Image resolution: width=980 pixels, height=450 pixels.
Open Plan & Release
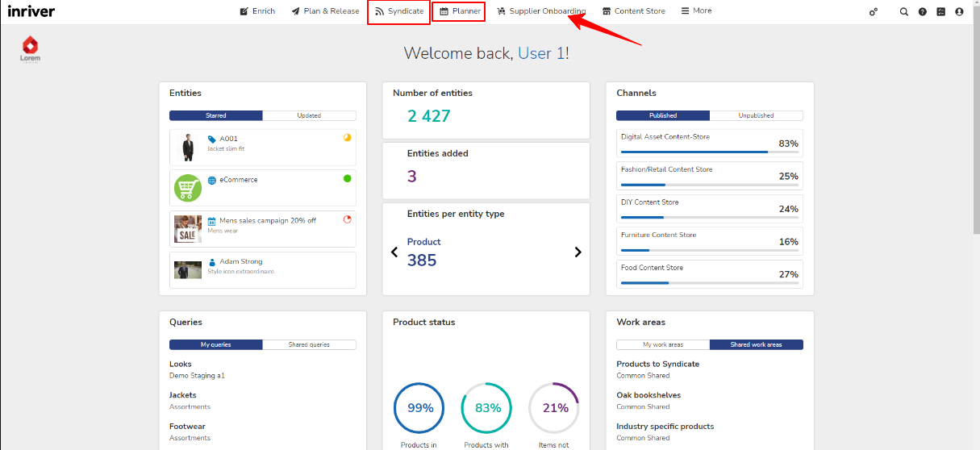325,11
